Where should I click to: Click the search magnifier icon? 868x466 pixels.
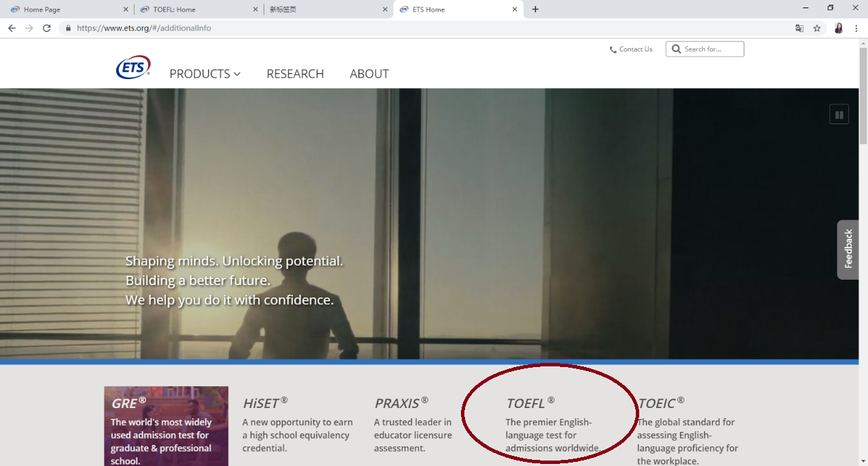point(676,49)
